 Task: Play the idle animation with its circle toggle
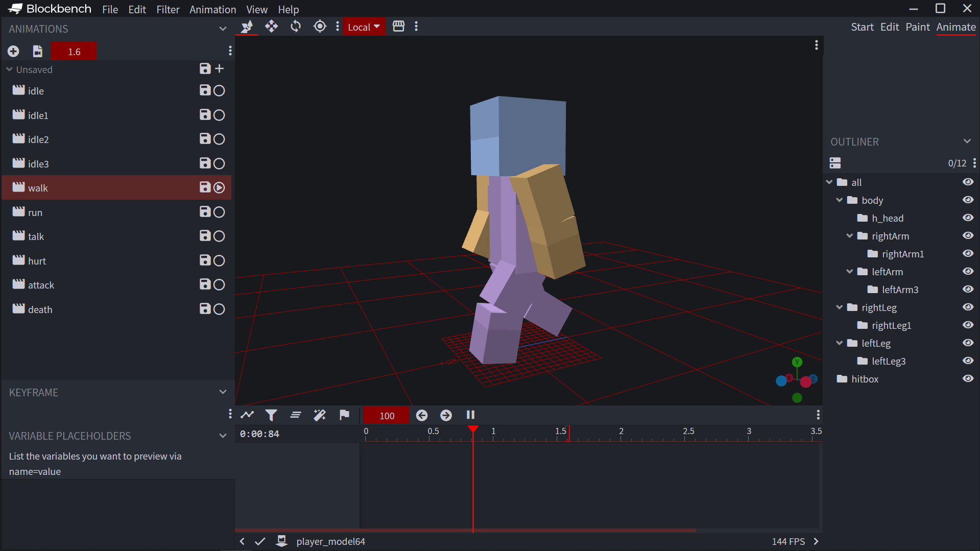[x=219, y=90]
